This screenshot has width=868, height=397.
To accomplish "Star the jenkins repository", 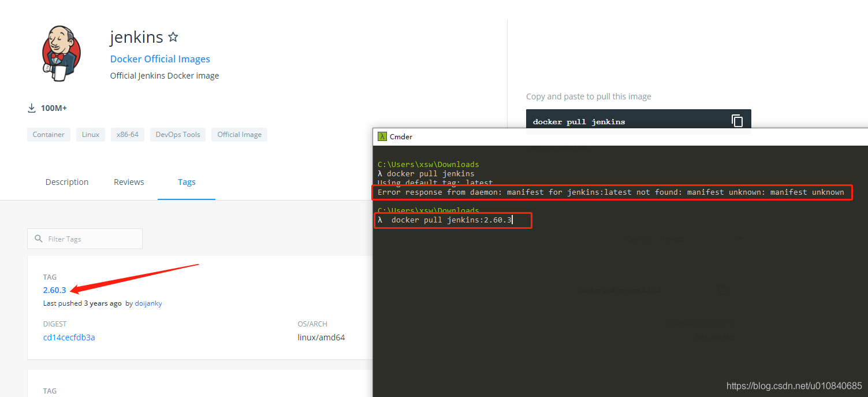I will pyautogui.click(x=173, y=38).
